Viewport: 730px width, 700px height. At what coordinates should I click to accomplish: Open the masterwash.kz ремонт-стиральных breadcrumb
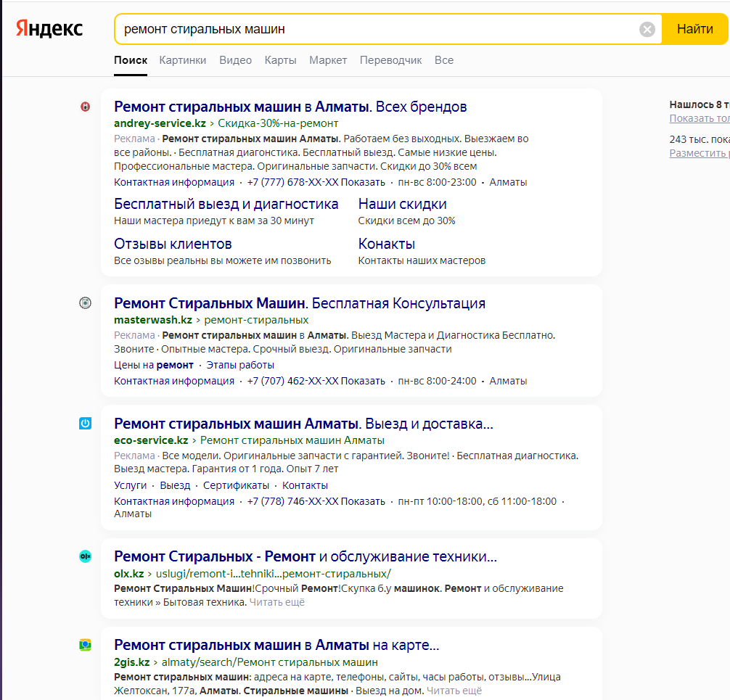257,320
